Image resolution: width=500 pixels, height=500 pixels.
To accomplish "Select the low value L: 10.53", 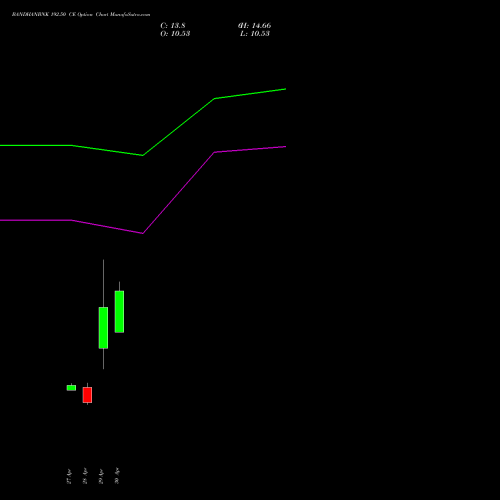I will pyautogui.click(x=255, y=34).
